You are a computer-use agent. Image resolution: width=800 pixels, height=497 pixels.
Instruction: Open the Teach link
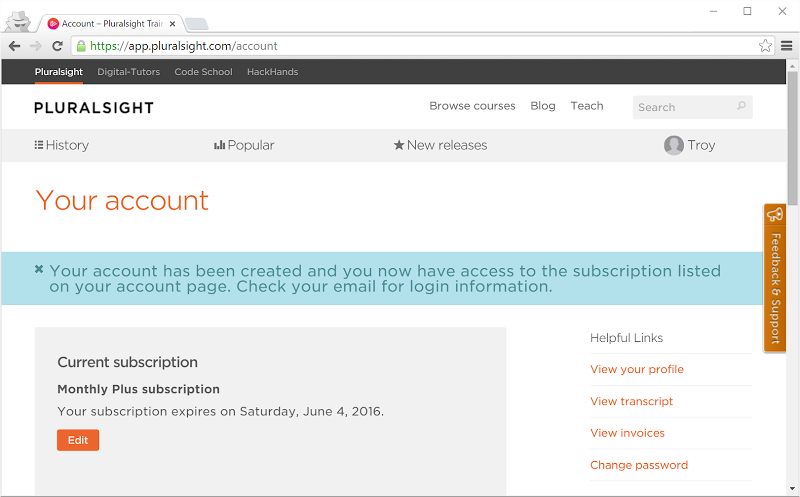tap(587, 106)
